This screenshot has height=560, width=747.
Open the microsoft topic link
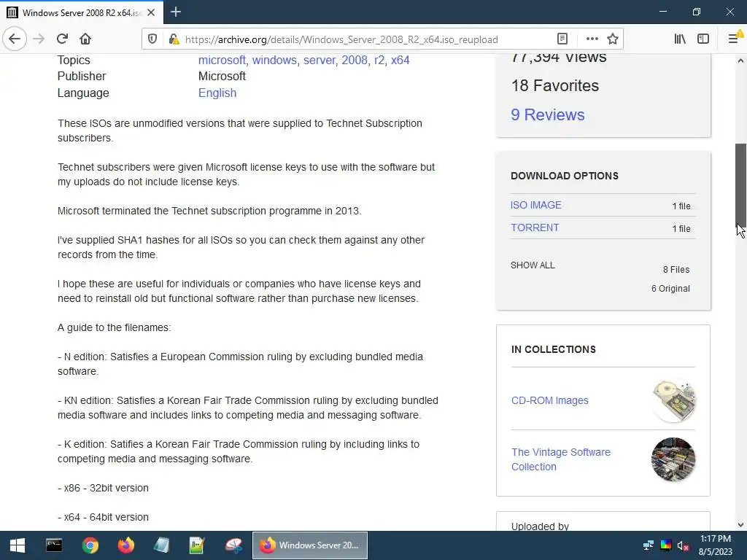coord(222,60)
